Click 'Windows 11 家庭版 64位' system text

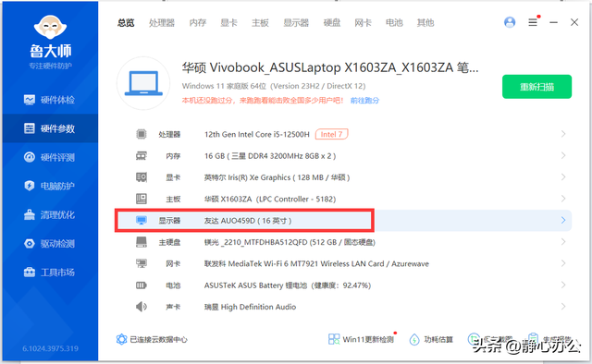point(274,86)
